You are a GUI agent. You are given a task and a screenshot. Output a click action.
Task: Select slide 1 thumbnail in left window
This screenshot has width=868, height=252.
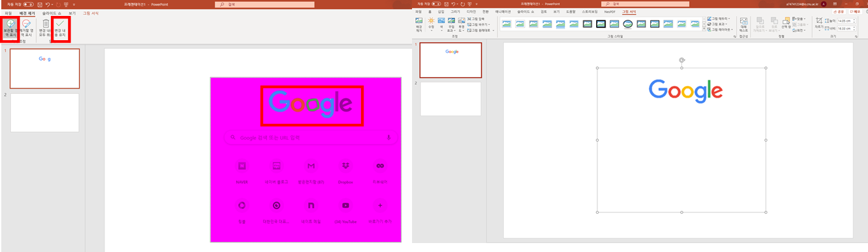click(x=45, y=68)
